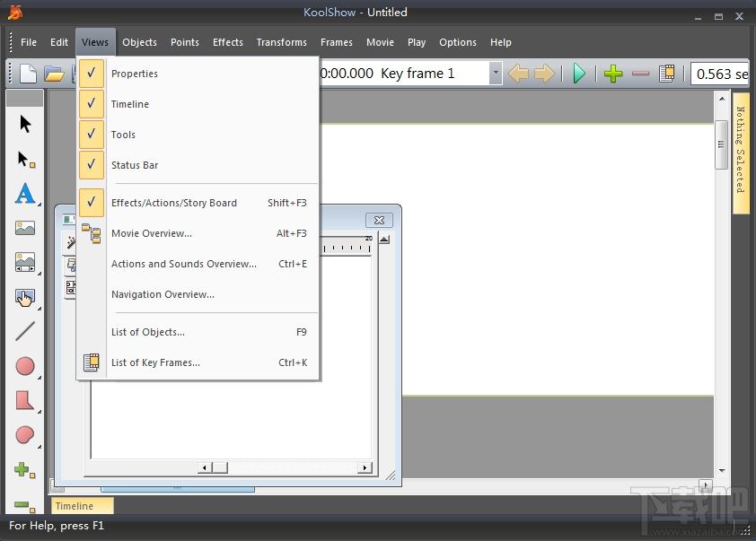Click the canvas scrollbar up arrow

coord(722,99)
